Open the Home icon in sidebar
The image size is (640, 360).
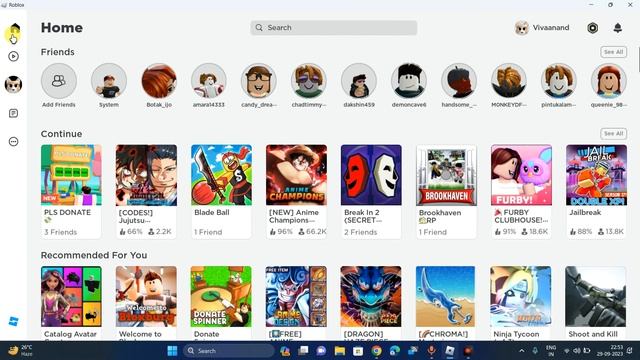click(15, 29)
